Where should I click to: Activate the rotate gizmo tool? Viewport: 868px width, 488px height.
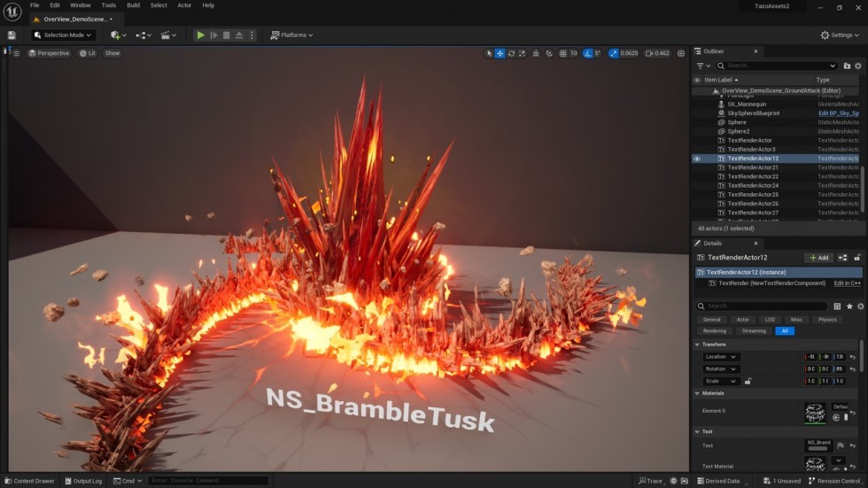point(511,53)
